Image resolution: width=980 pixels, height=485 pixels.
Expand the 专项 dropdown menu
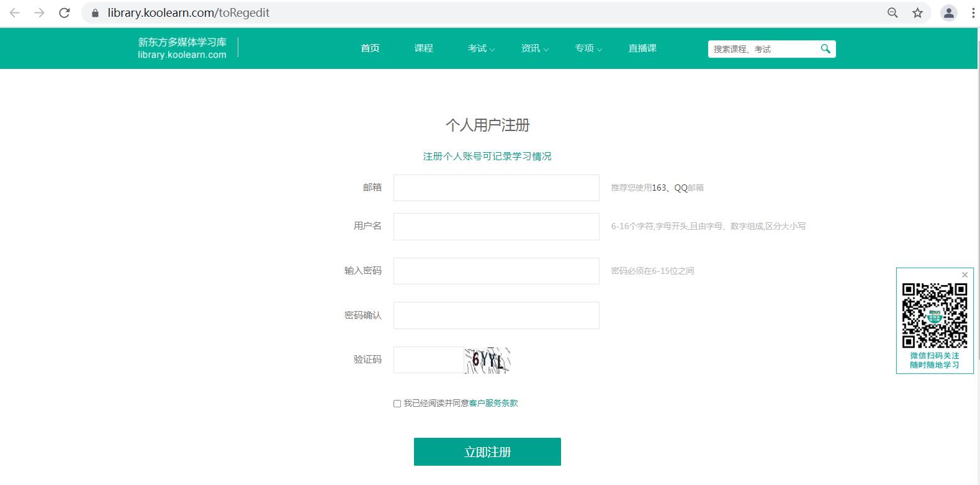[x=588, y=48]
